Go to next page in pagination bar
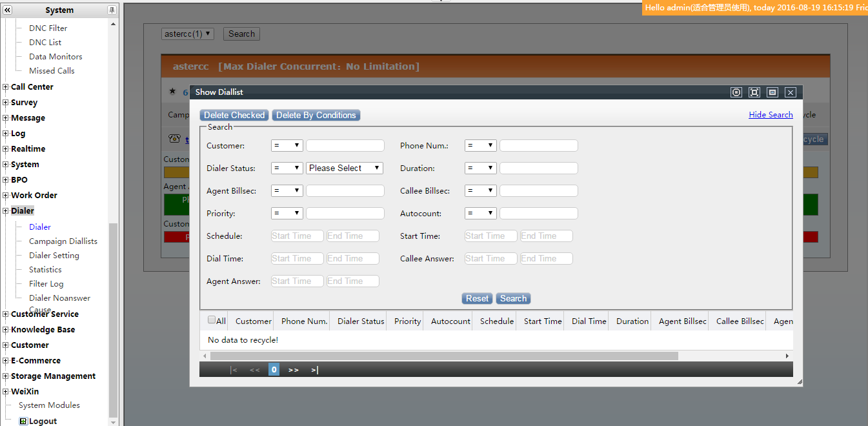Screen dimensions: 868x426 click(294, 370)
